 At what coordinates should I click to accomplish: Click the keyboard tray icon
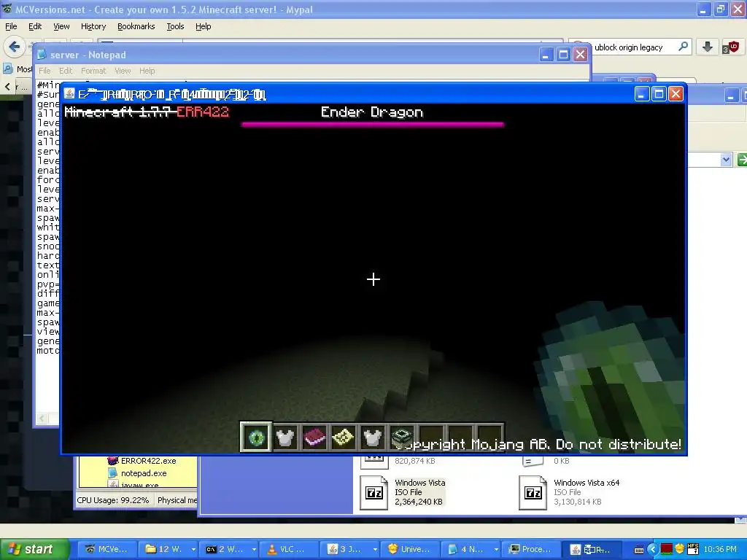[639, 550]
